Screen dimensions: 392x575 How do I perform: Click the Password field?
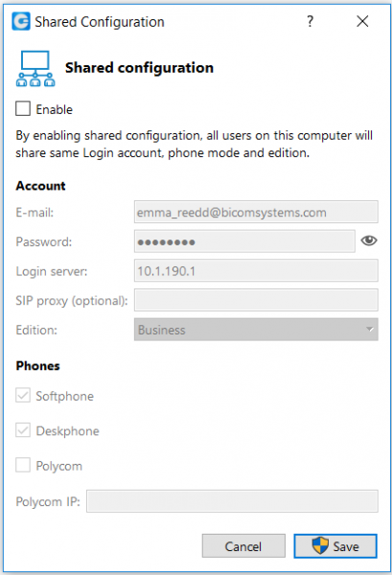click(244, 241)
